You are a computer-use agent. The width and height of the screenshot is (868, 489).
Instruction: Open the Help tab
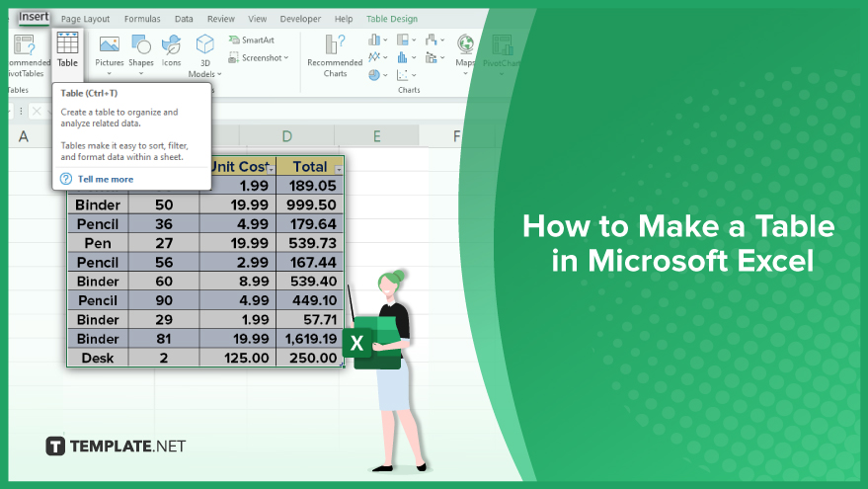click(x=344, y=19)
